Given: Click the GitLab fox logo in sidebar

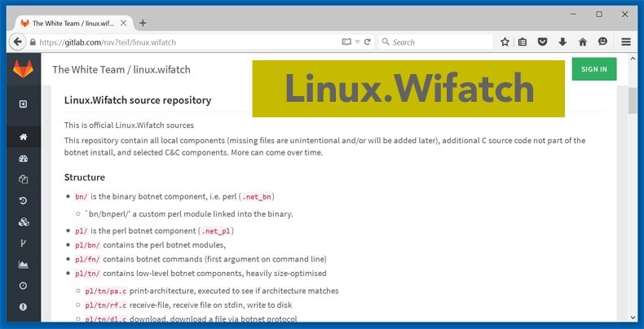Looking at the screenshot, I should [x=23, y=69].
